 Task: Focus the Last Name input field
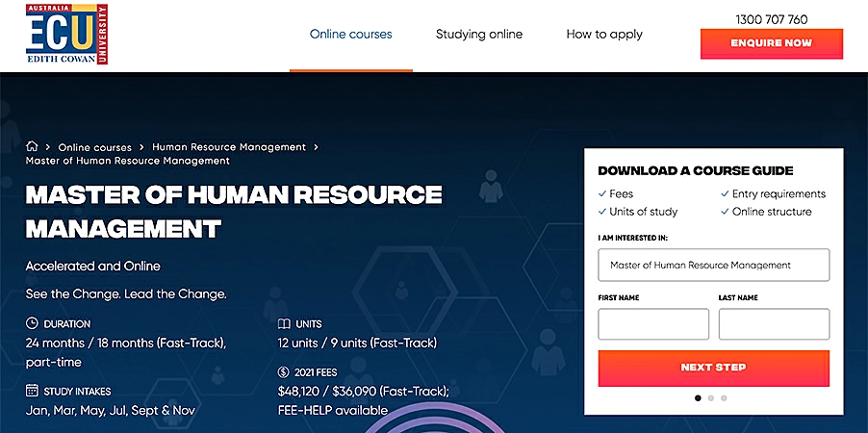[x=774, y=324]
